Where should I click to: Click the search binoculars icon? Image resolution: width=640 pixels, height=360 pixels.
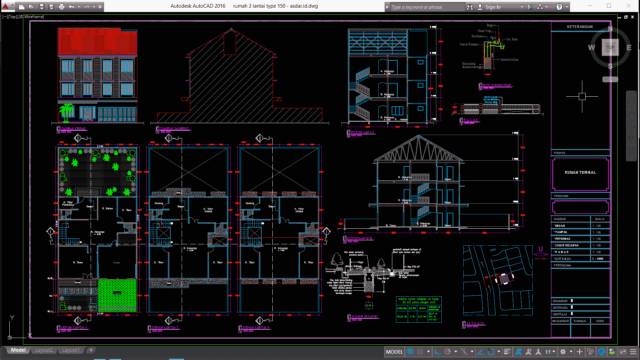coord(470,7)
